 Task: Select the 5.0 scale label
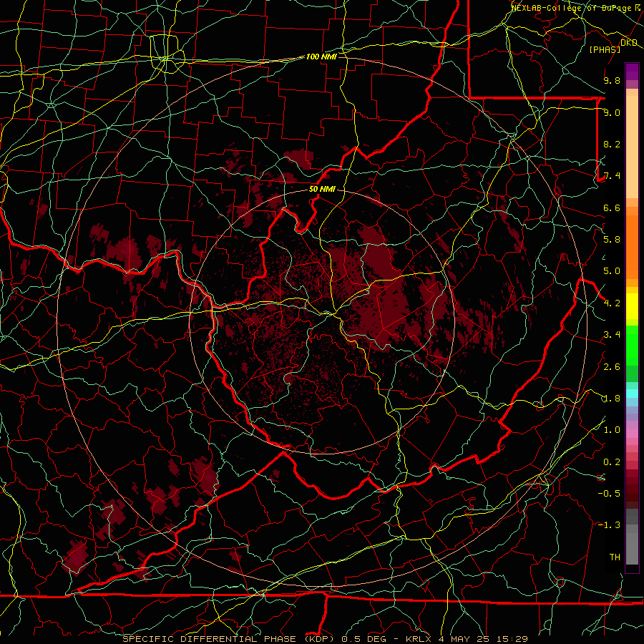[612, 271]
